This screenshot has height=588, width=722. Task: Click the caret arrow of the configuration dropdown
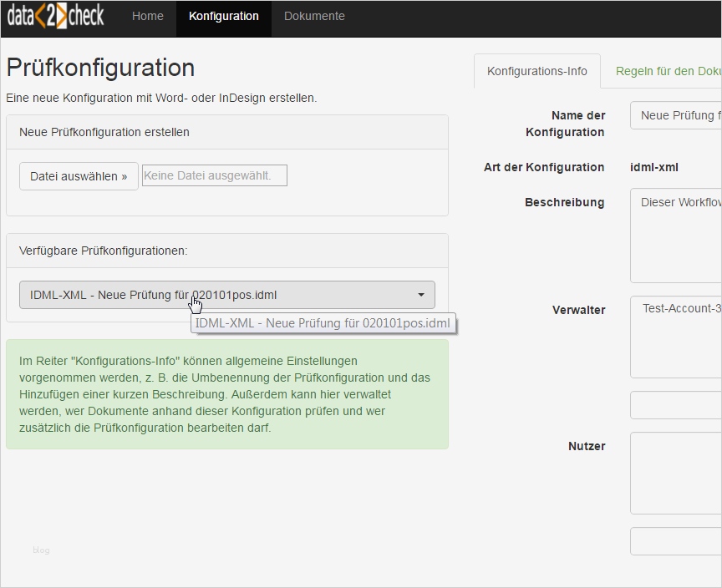(x=421, y=295)
